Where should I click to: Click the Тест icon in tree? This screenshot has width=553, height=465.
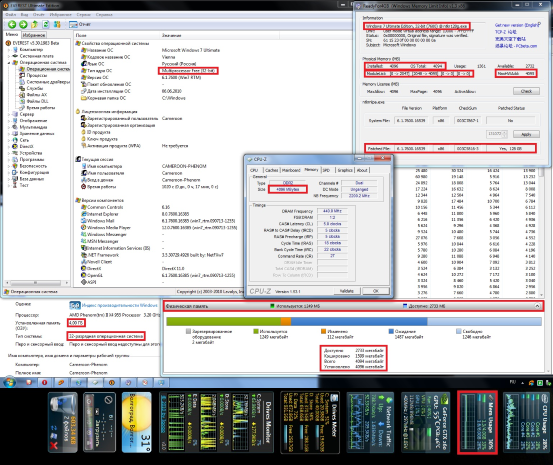[x=15, y=185]
